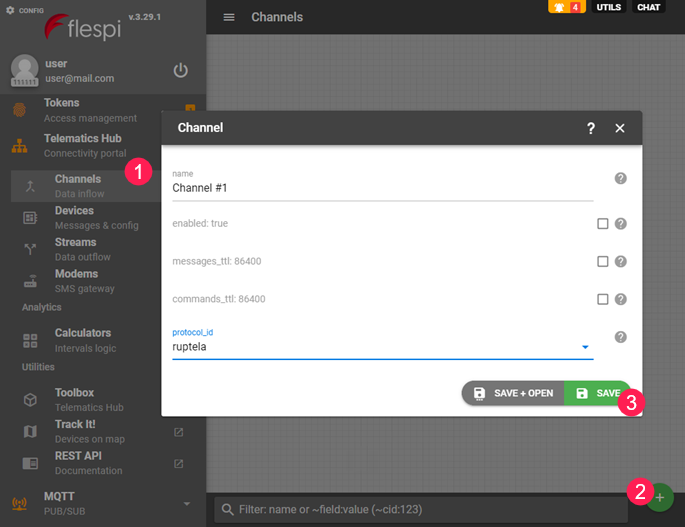
Task: Open external link icon for Track It!
Action: pos(179,432)
